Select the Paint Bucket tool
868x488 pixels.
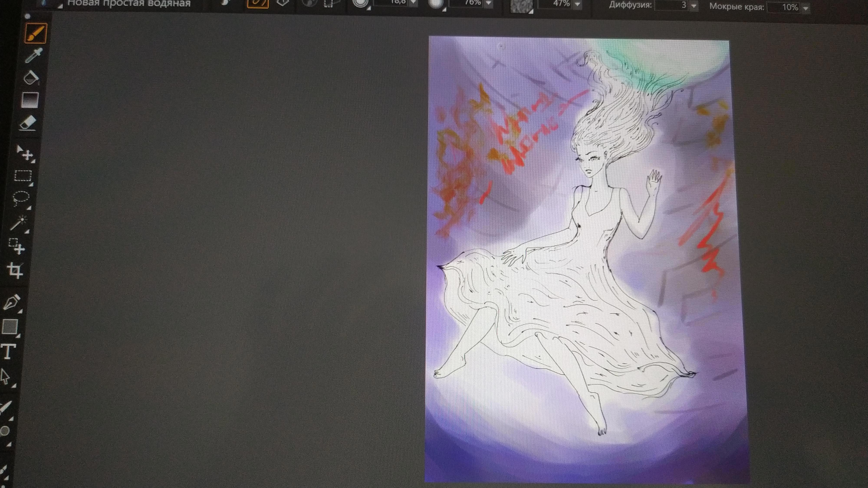click(31, 78)
